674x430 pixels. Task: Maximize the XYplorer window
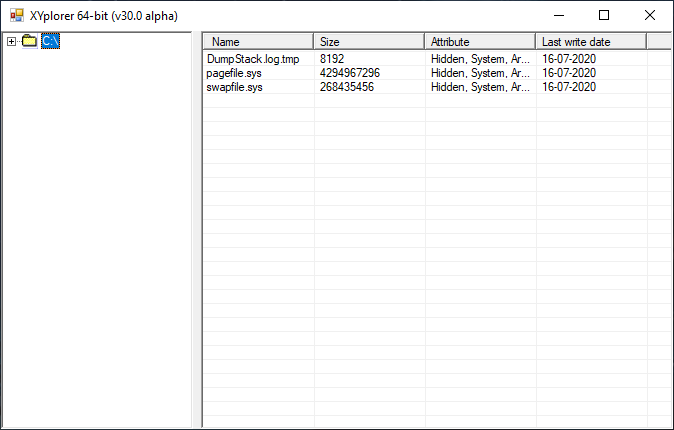603,15
